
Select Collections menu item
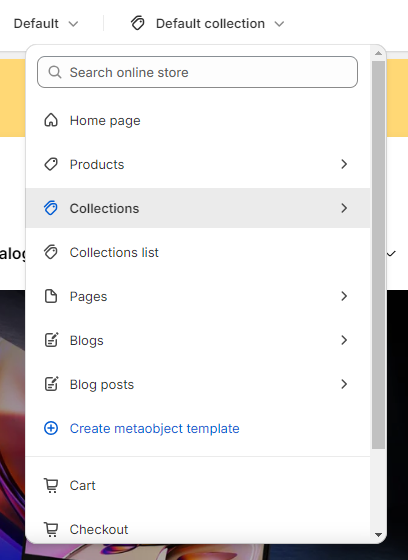(x=198, y=208)
